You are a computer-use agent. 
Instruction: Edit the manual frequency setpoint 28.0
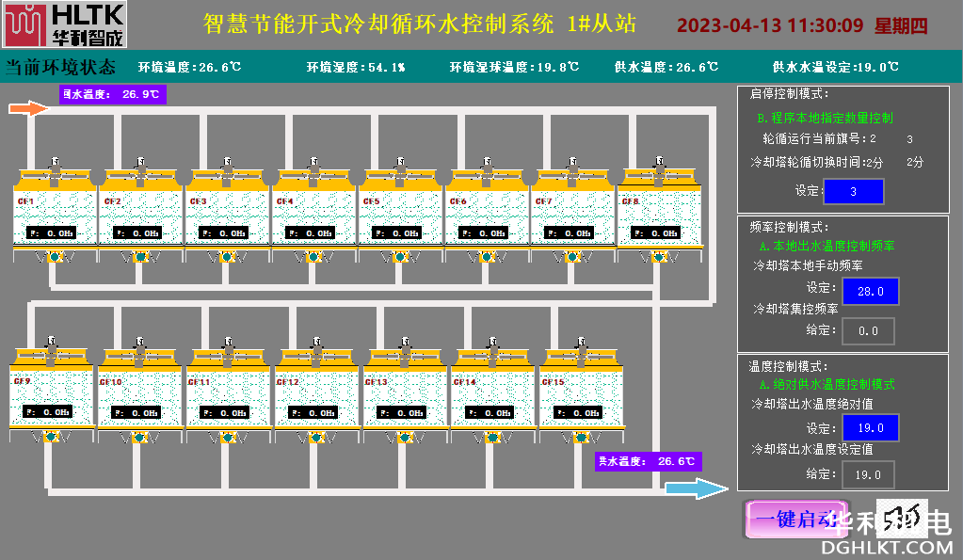(870, 292)
